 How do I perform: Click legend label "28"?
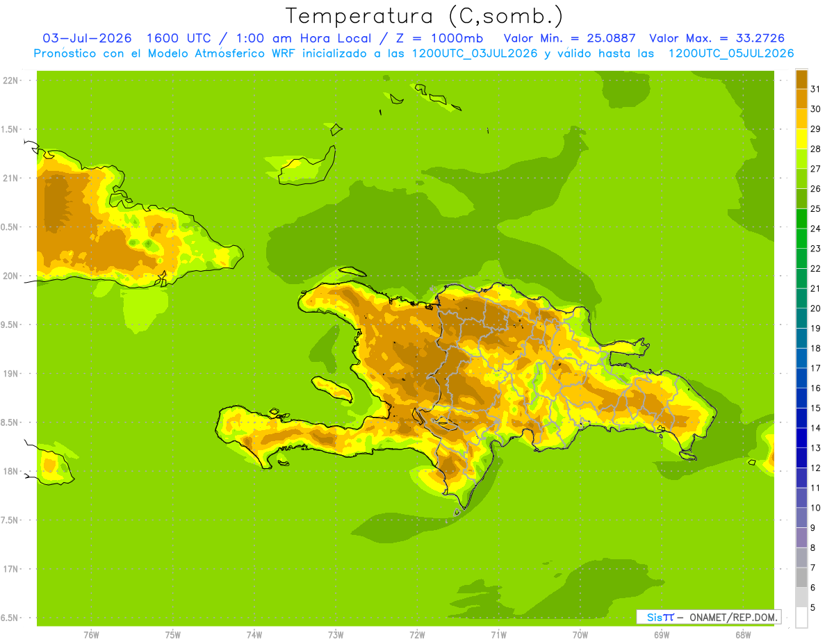815,149
